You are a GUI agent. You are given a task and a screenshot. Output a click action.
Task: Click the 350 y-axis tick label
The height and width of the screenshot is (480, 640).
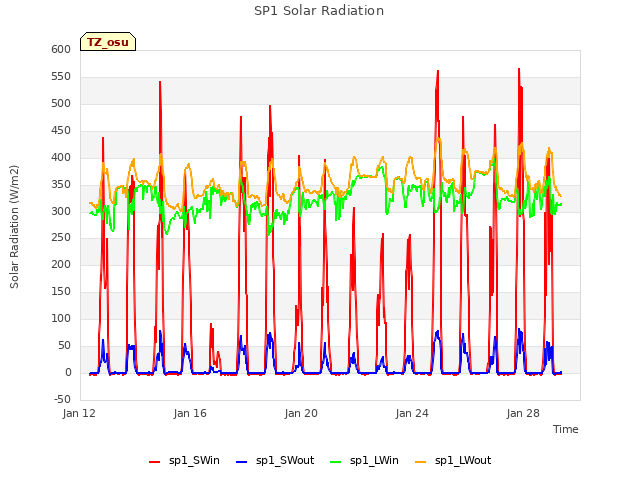tap(61, 184)
